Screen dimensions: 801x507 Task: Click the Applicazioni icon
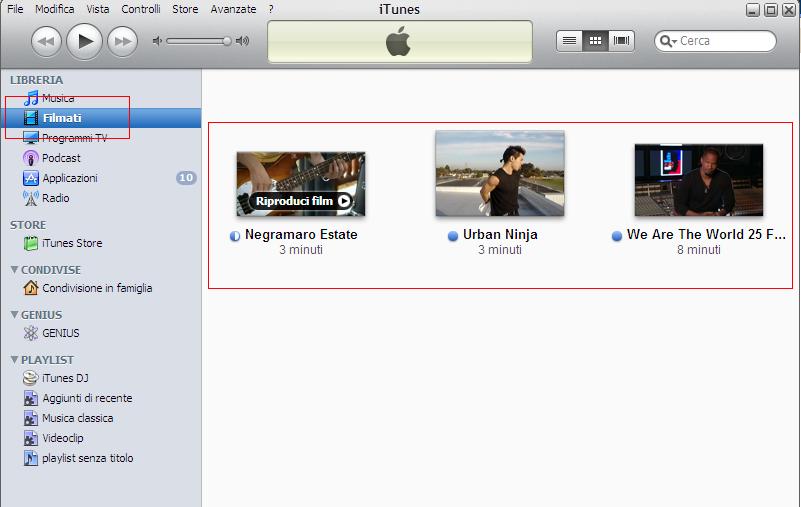tap(31, 178)
